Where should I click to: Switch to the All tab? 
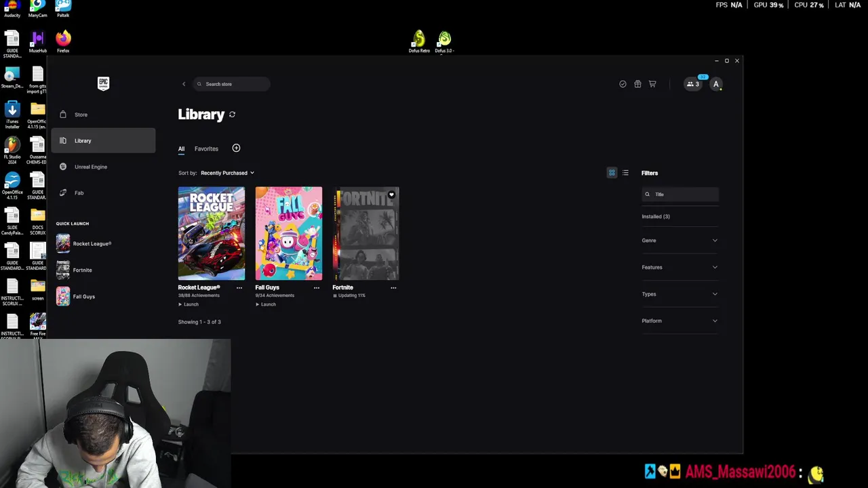pos(181,148)
